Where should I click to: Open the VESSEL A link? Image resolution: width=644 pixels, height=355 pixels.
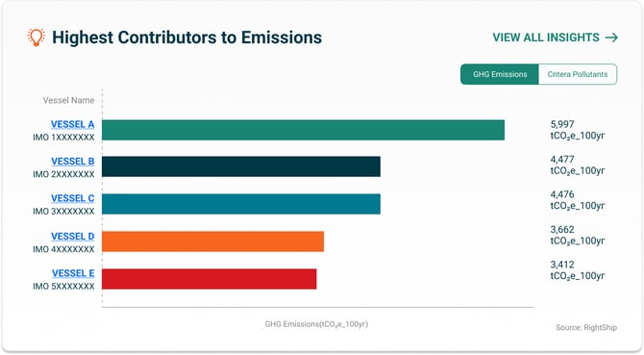[x=73, y=124]
